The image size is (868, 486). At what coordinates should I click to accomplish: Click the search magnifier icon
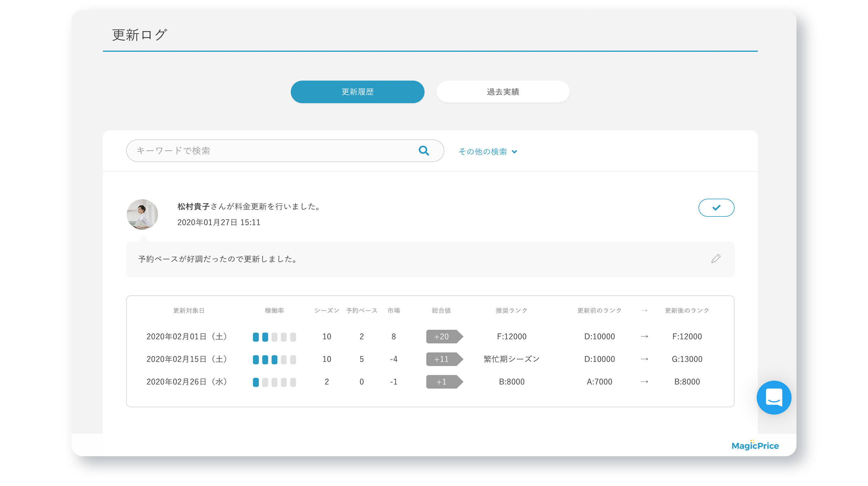(424, 150)
